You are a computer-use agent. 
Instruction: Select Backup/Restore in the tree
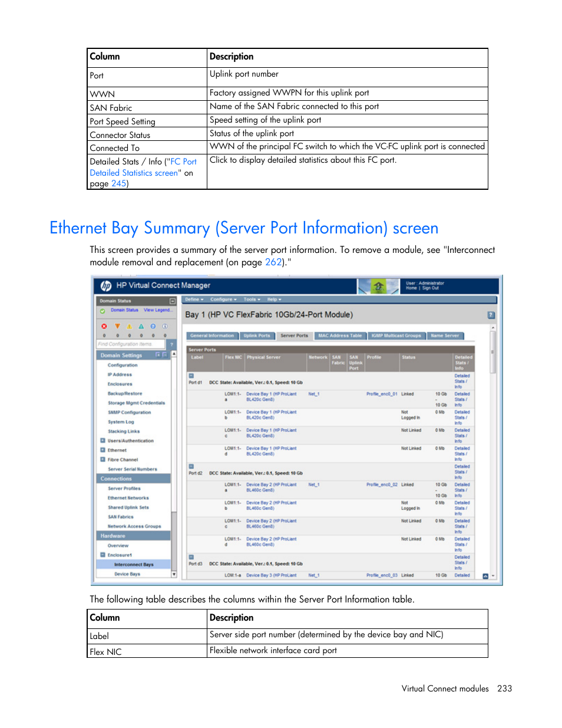point(125,393)
